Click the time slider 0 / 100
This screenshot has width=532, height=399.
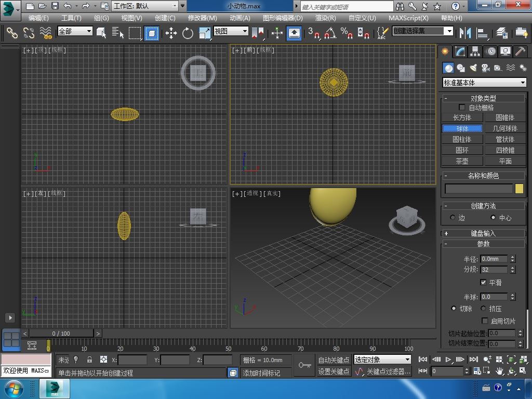click(x=61, y=334)
